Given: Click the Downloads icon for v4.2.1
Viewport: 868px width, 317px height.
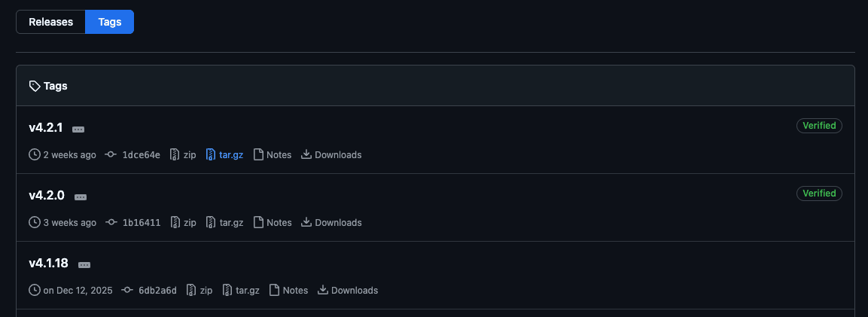Looking at the screenshot, I should [306, 155].
